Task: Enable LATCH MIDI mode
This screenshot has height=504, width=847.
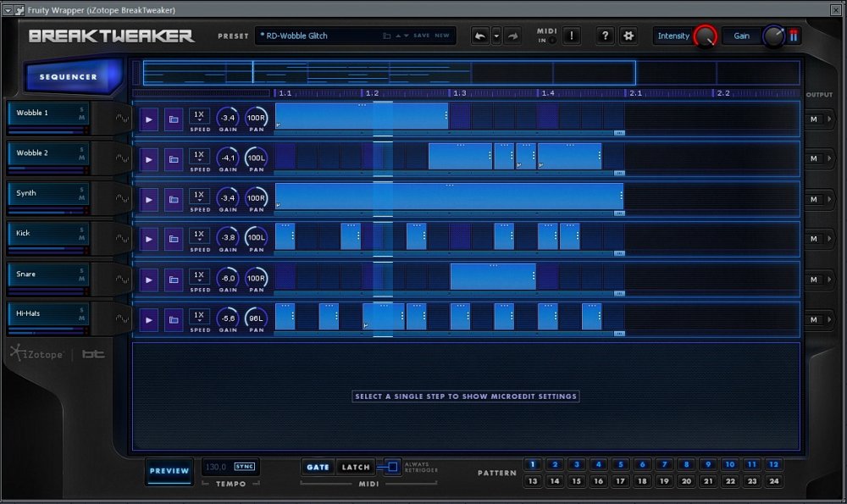Action: coord(356,468)
